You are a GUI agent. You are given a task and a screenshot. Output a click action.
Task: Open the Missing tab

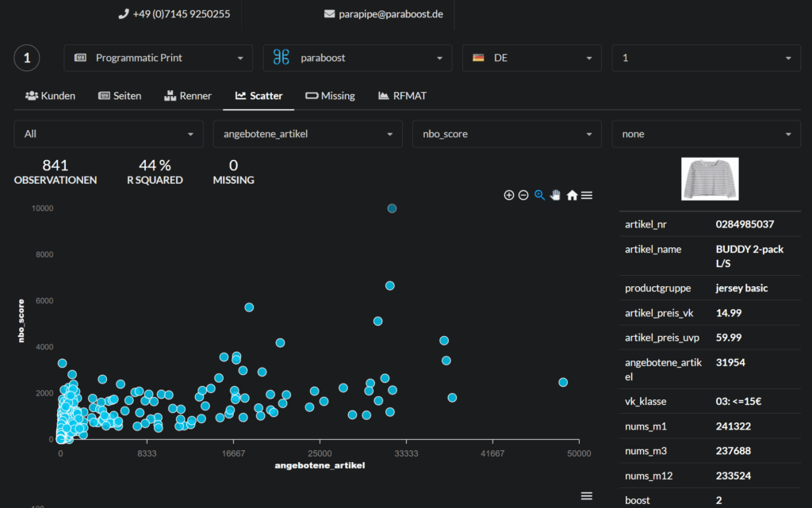click(330, 96)
